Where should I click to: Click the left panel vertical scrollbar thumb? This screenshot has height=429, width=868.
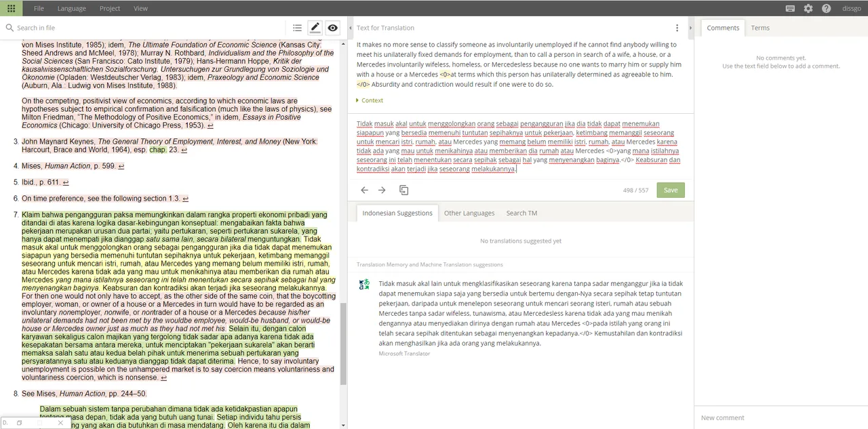tap(343, 344)
